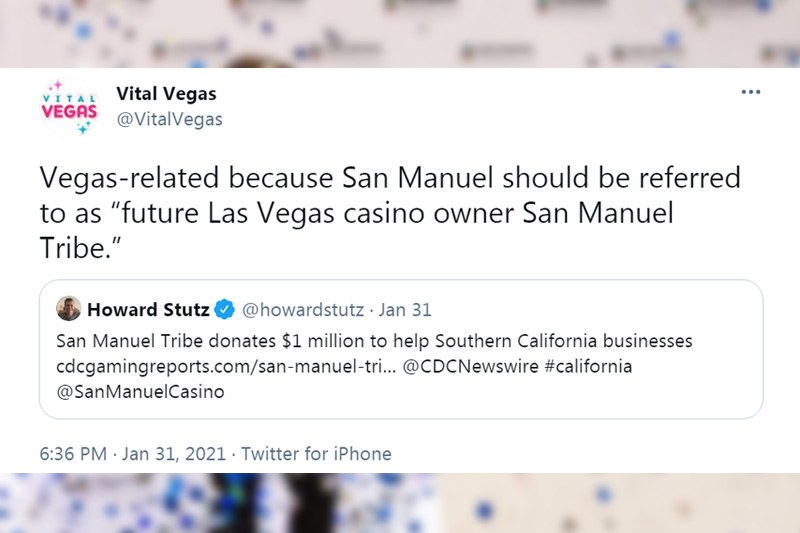Click the quoted tweet card border area

pos(401,349)
